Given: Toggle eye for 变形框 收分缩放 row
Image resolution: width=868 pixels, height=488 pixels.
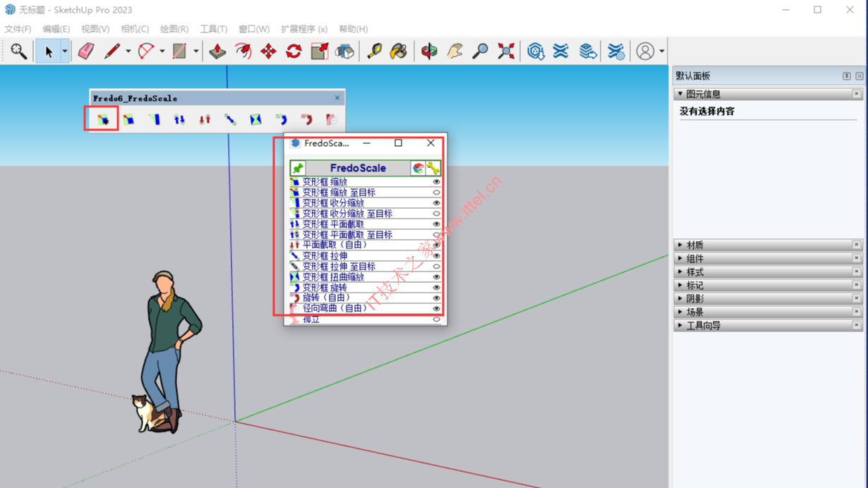Looking at the screenshot, I should (x=436, y=203).
